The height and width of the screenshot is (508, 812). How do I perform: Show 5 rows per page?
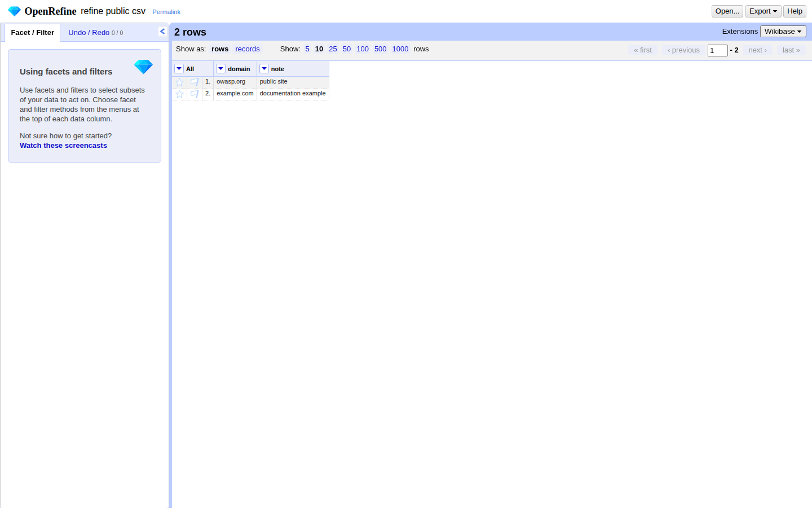pos(307,49)
